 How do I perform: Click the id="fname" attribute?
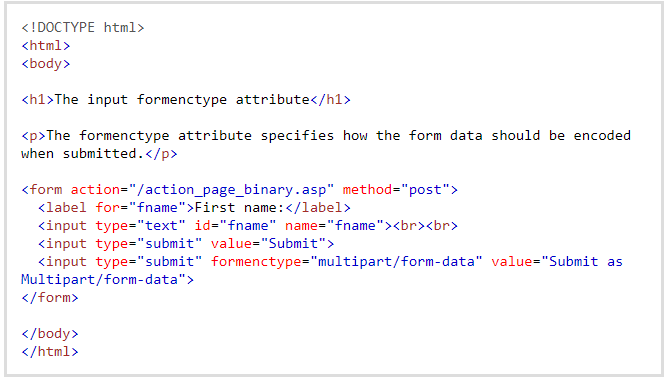tap(235, 226)
